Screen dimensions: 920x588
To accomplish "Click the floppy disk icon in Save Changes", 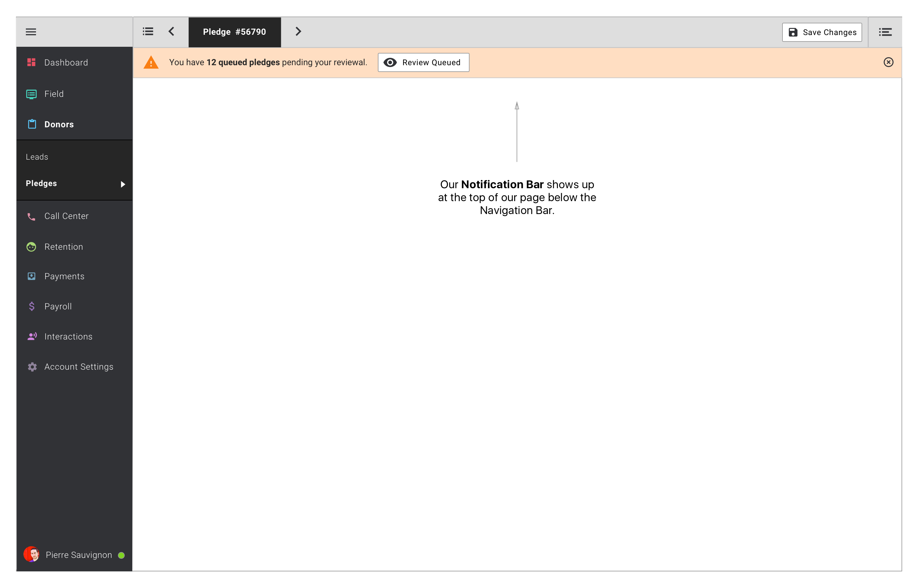I will coord(793,32).
